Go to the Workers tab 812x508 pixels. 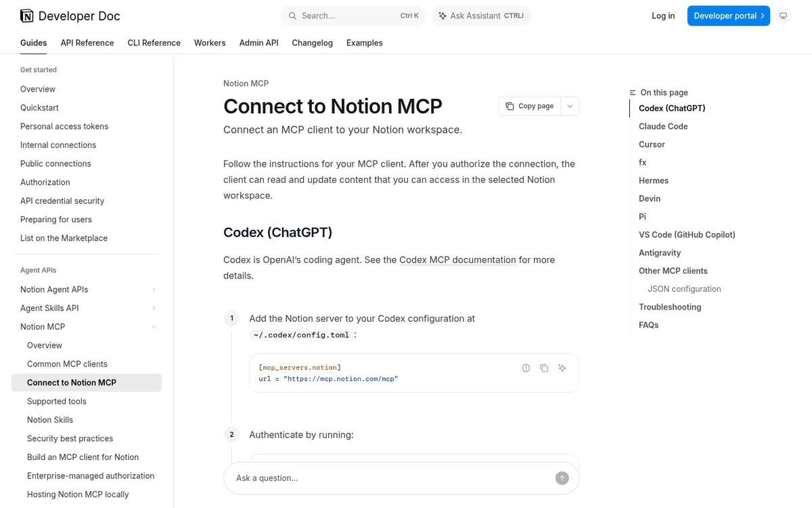(x=210, y=43)
